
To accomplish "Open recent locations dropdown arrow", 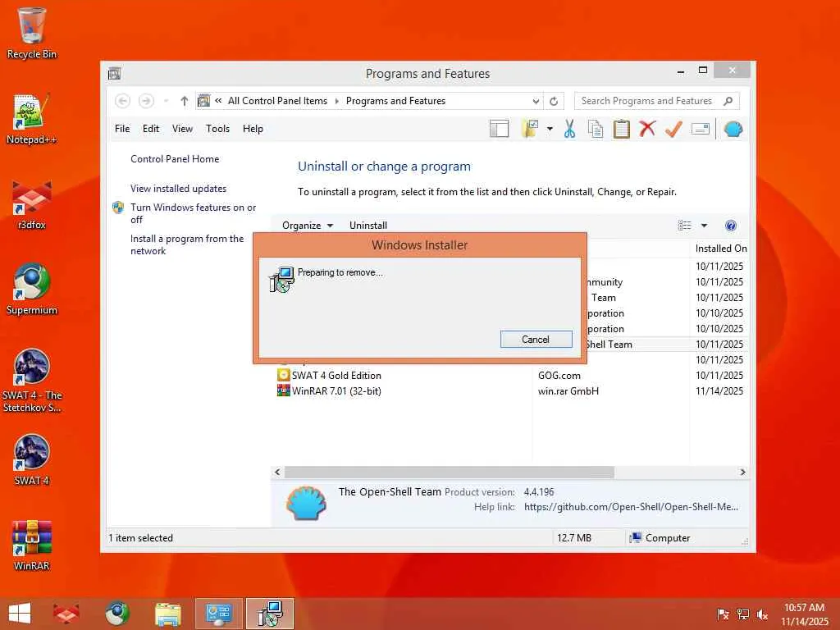I will [x=166, y=101].
